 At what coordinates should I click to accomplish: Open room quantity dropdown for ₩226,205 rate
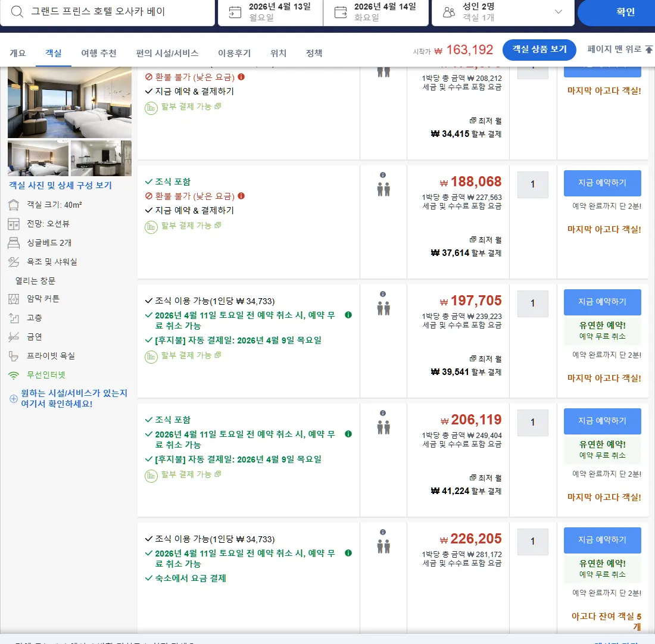[x=532, y=541]
